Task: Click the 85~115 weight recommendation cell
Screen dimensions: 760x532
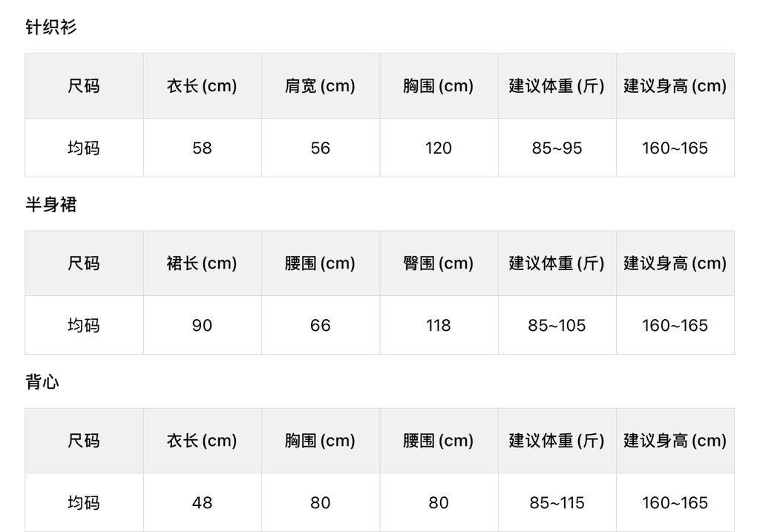Action: [x=557, y=503]
